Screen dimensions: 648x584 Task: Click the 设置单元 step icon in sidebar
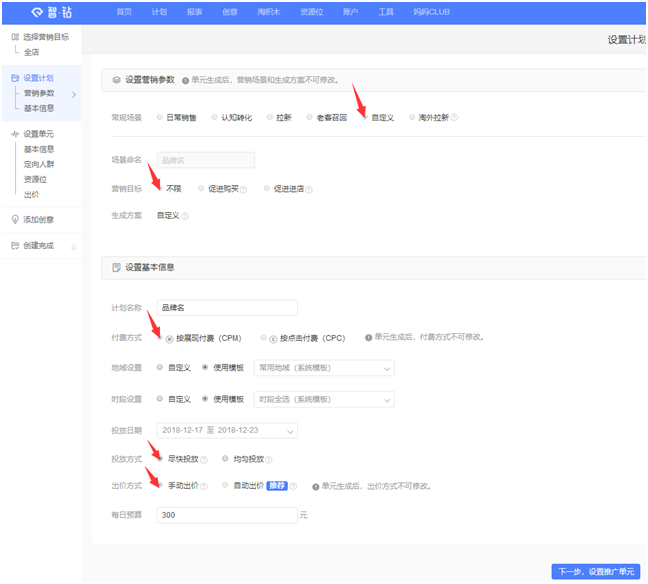click(14, 134)
